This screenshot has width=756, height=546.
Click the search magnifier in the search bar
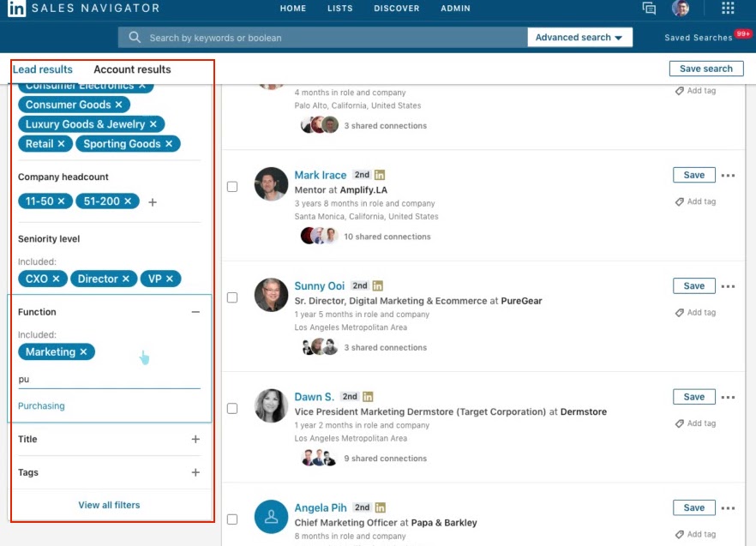(135, 37)
